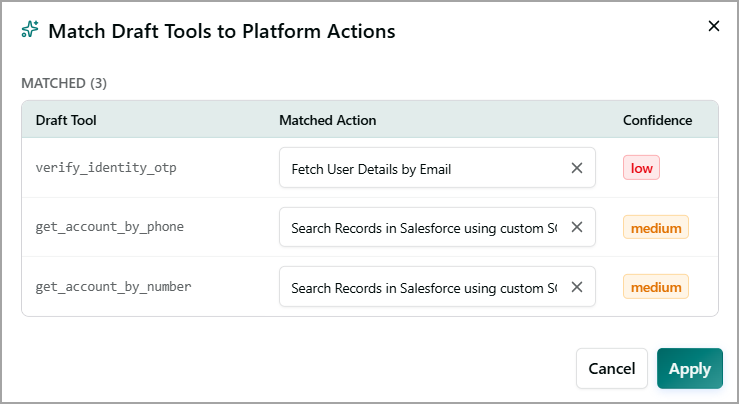Select the get_account_by_phone draft tool name
The width and height of the screenshot is (739, 404).
110,227
